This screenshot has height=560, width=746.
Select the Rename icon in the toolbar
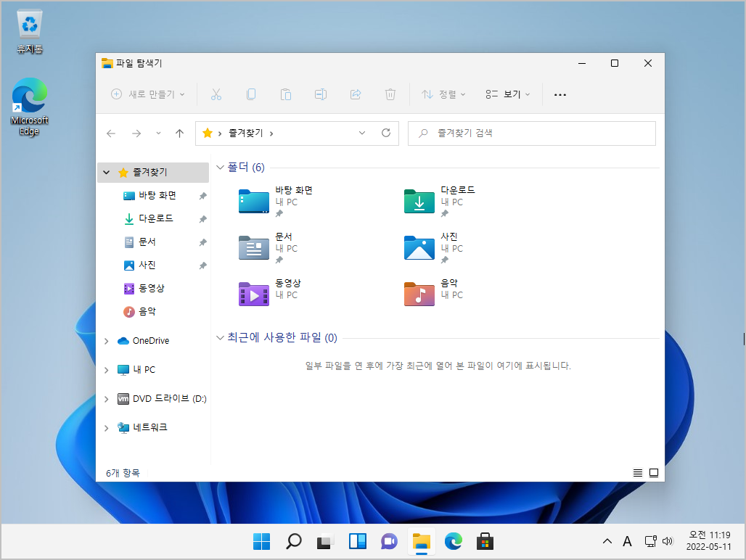tap(320, 94)
